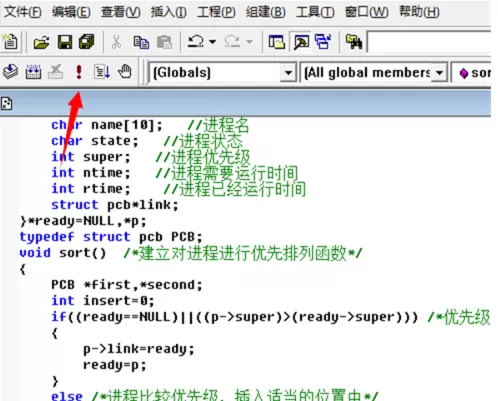Open the 工具(T) menu
498x401 pixels.
click(315, 12)
